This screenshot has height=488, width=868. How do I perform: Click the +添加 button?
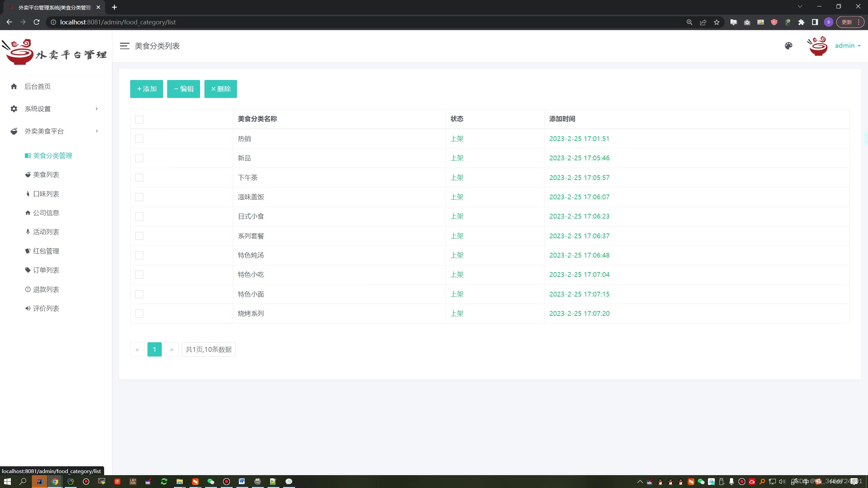pos(146,89)
